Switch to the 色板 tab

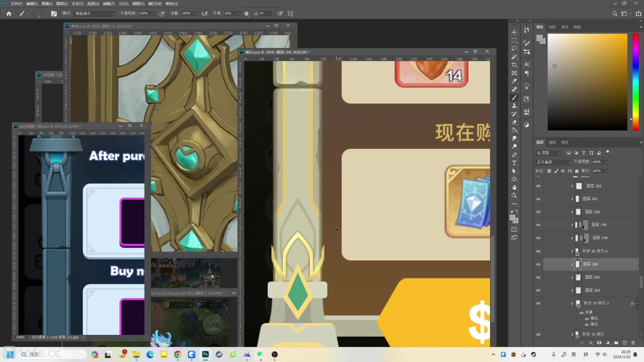coord(552,27)
